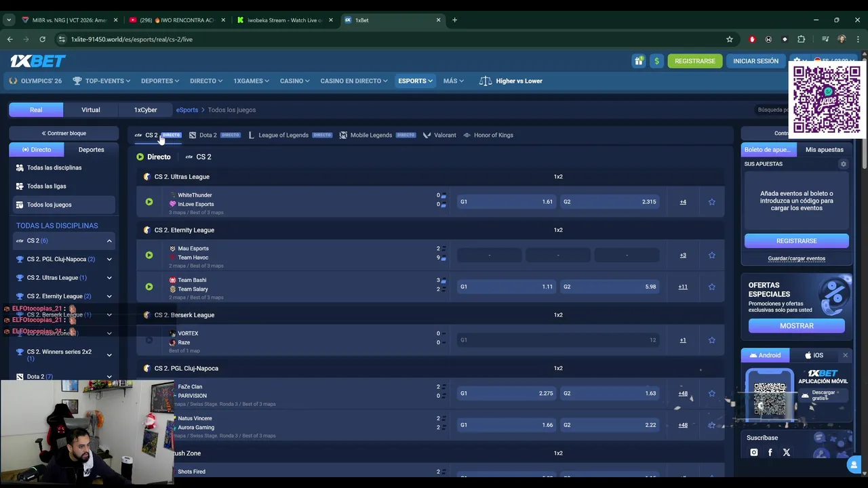Open the DEPORTES dropdown menu
The width and height of the screenshot is (868, 488).
[160, 81]
